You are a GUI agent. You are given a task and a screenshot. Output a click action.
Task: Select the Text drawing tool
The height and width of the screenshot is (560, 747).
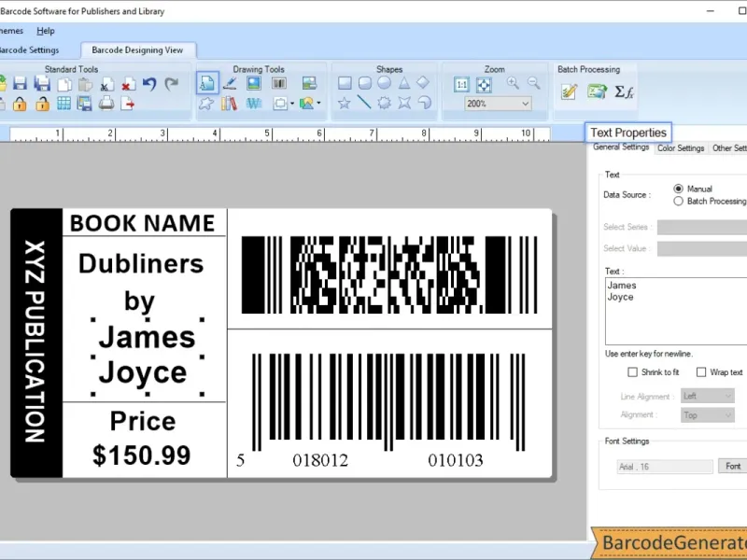[x=207, y=83]
